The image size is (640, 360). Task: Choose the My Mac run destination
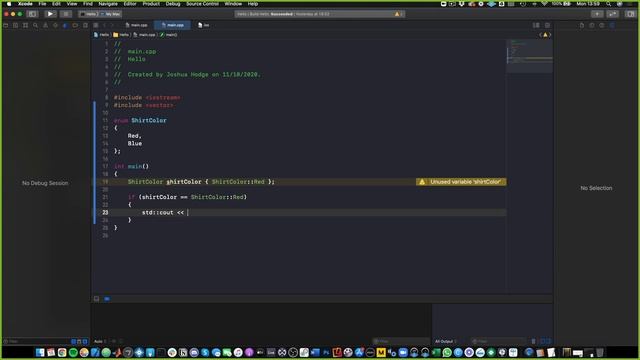click(x=111, y=14)
